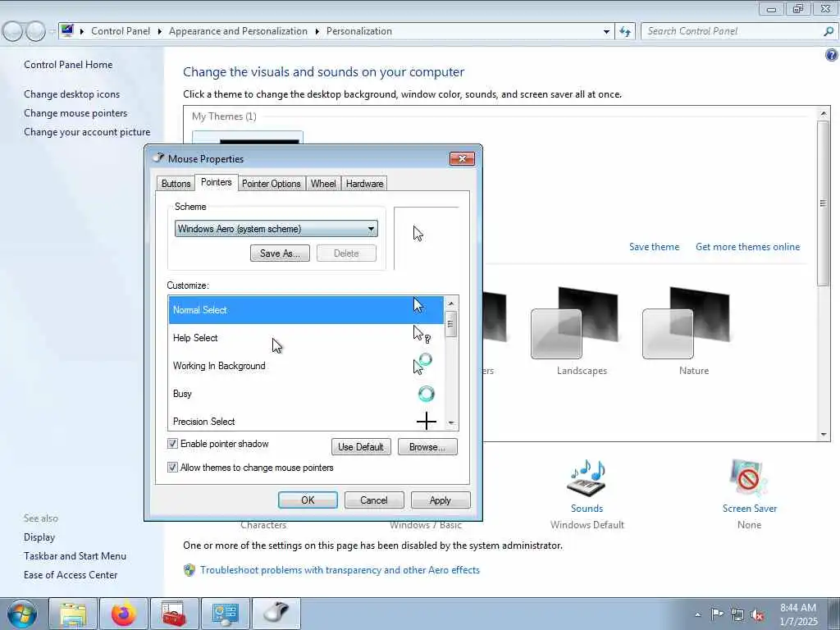840x630 pixels.
Task: Switch to the Control Panel taskbar window
Action: point(225,614)
